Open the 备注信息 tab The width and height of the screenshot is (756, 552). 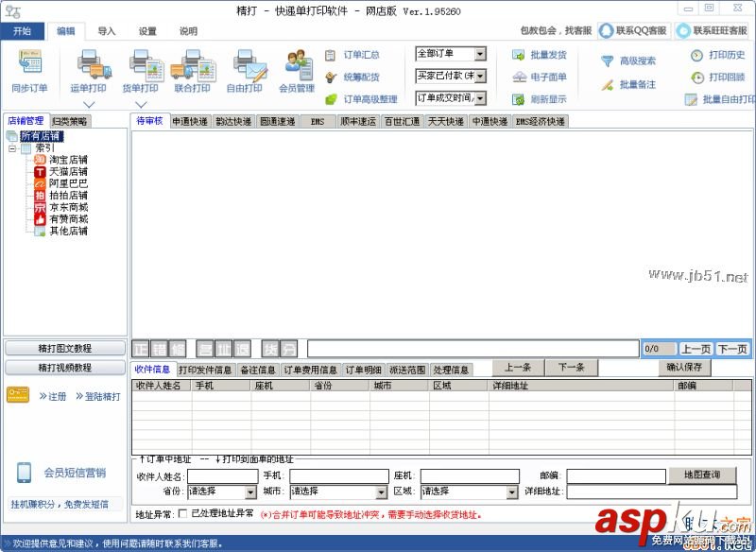click(x=258, y=371)
